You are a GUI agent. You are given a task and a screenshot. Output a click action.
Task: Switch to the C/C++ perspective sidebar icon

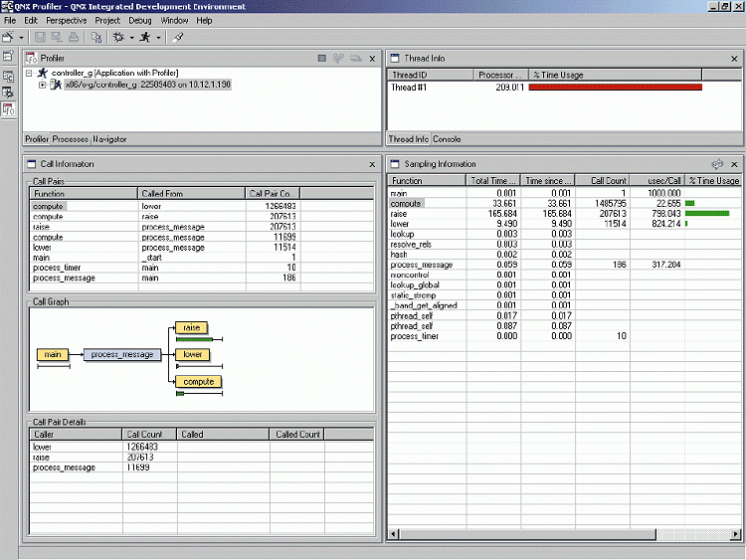pyautogui.click(x=8, y=77)
